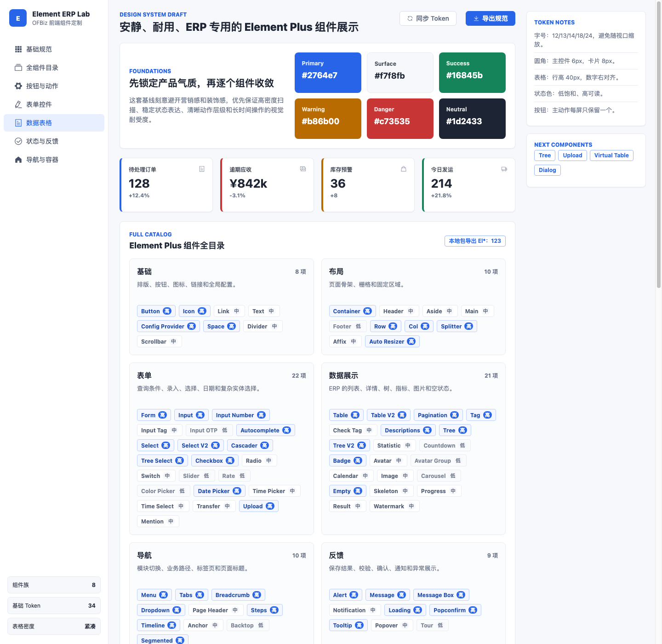Choose the Avatar Group tag
This screenshot has width=662, height=644.
point(438,461)
